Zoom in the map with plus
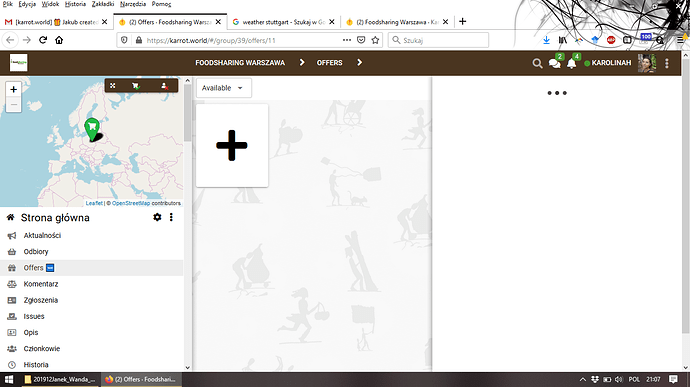 pyautogui.click(x=14, y=89)
